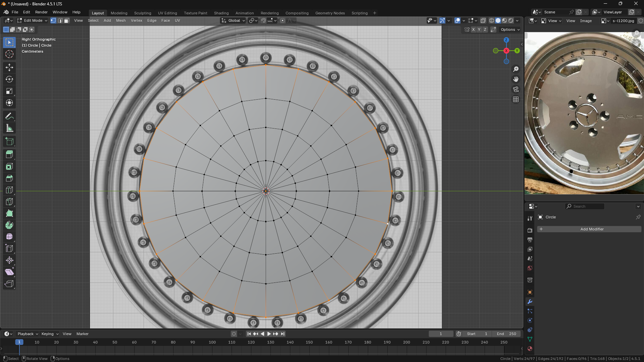Screen dimensions: 644x362
Task: Select the Rotate tool
Action: click(x=9, y=79)
